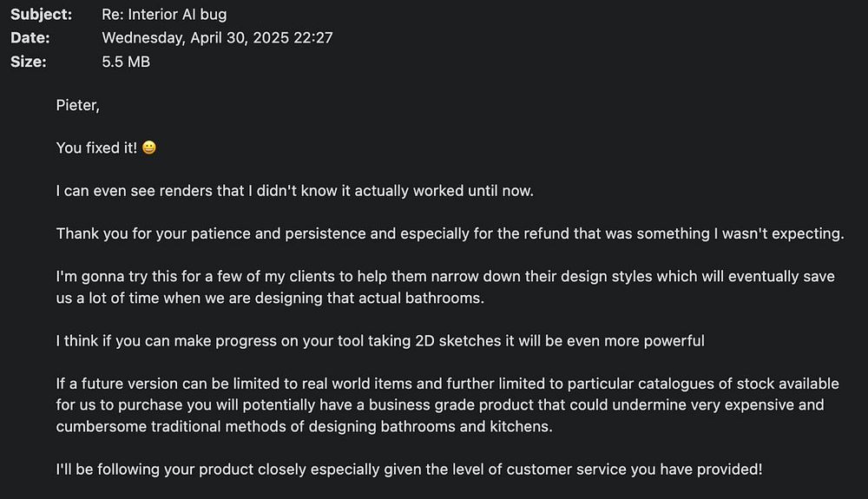Click the "5.5 MB" size value
The image size is (868, 499).
[x=126, y=62]
